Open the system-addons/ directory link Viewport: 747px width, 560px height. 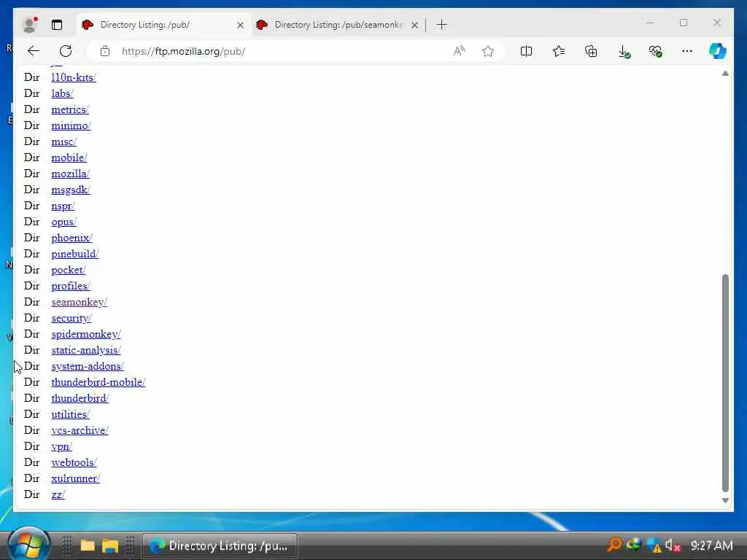tap(88, 366)
